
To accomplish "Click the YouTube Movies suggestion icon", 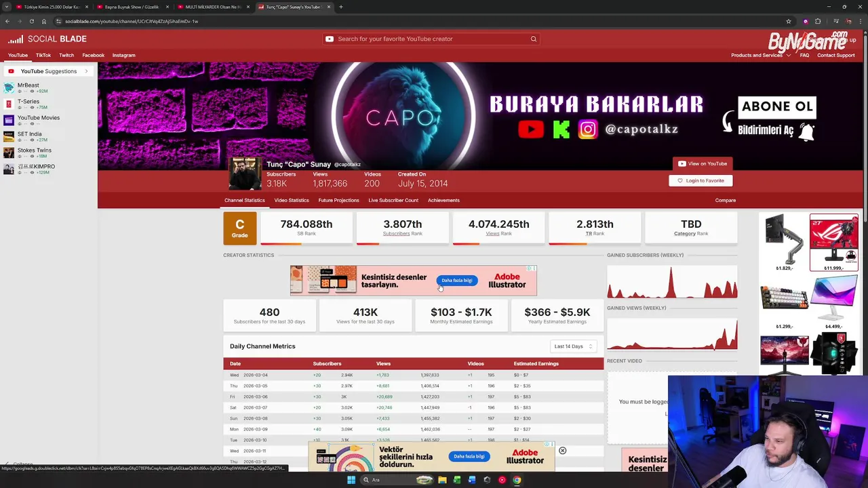I will click(8, 120).
